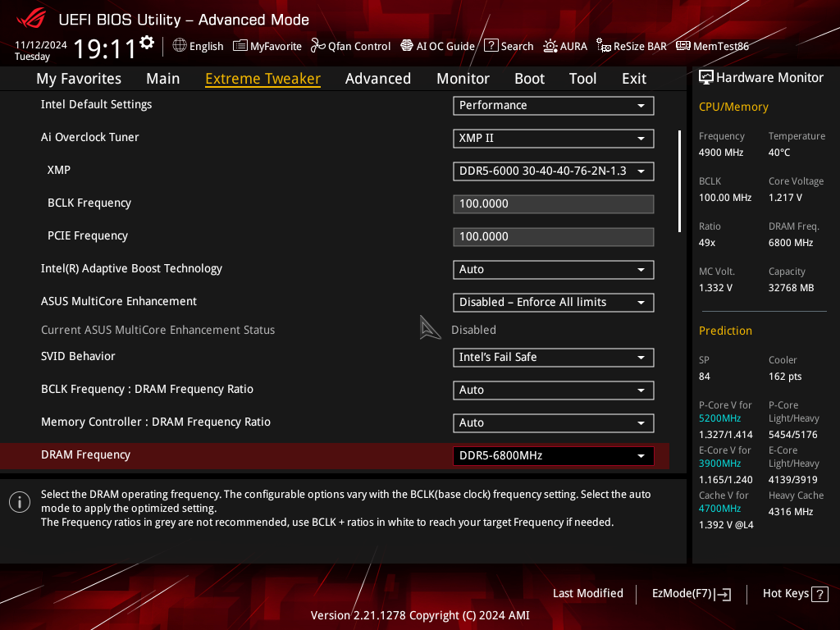Image resolution: width=840 pixels, height=630 pixels.
Task: Open MyFavorite list icon
Action: click(x=240, y=46)
